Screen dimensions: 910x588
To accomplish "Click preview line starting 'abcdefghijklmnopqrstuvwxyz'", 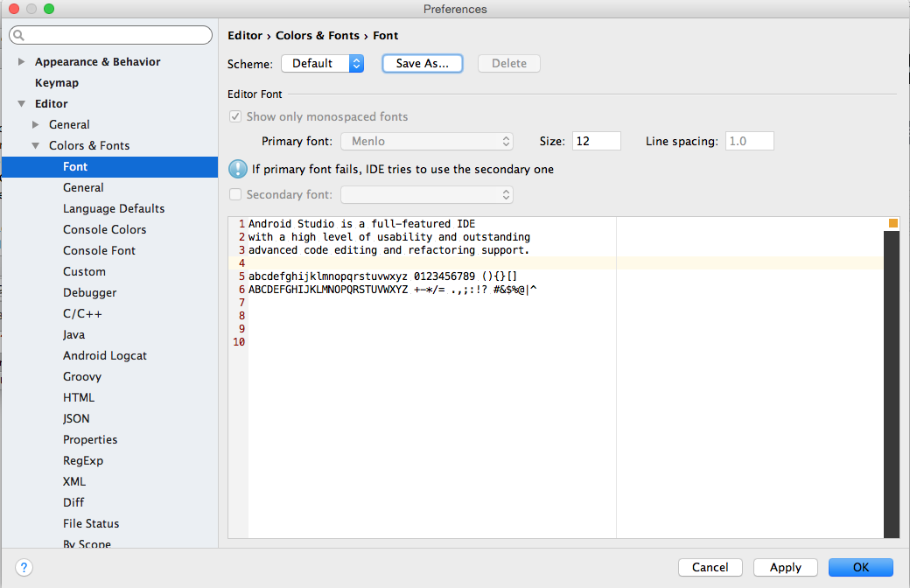I will click(x=382, y=276).
